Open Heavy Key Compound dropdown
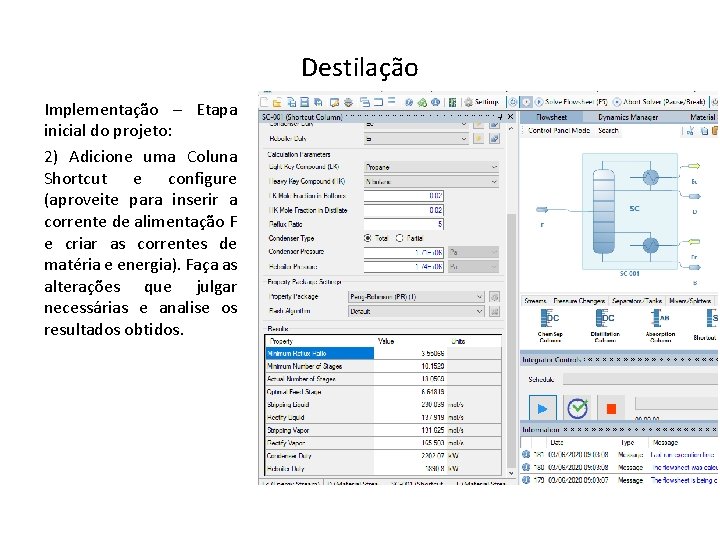The height and width of the screenshot is (540, 720). 431,182
